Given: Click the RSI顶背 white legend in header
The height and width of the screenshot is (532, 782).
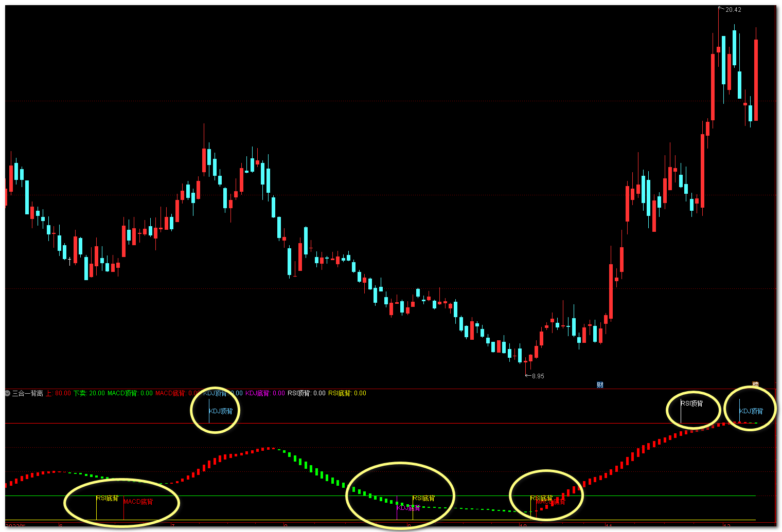Looking at the screenshot, I should pos(306,393).
